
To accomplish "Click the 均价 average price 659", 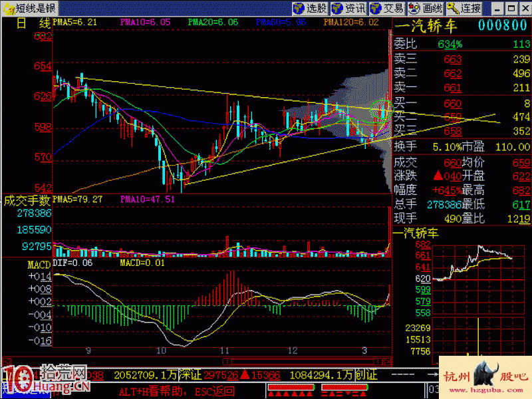I will 521,163.
